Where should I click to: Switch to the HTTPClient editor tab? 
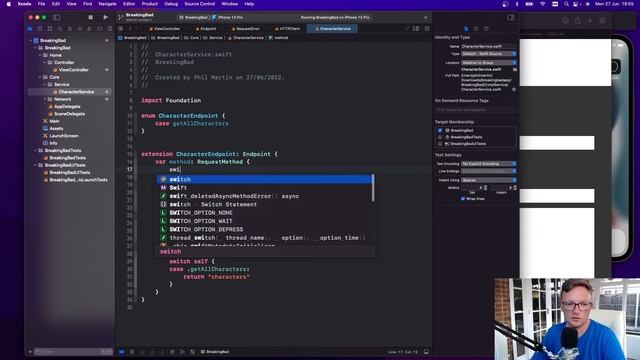click(x=287, y=29)
